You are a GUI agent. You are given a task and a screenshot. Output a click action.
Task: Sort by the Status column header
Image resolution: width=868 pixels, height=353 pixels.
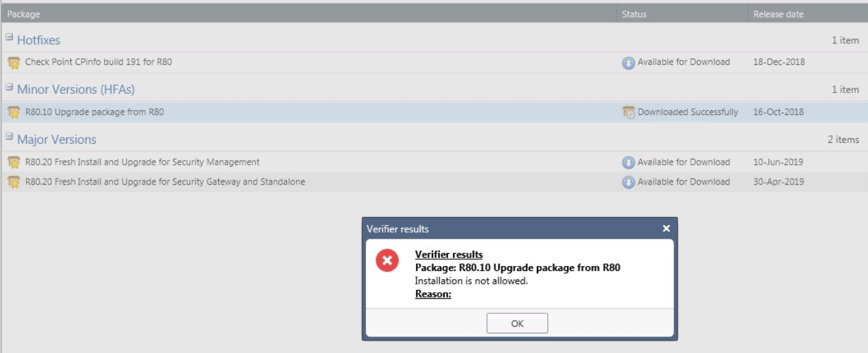click(x=634, y=14)
